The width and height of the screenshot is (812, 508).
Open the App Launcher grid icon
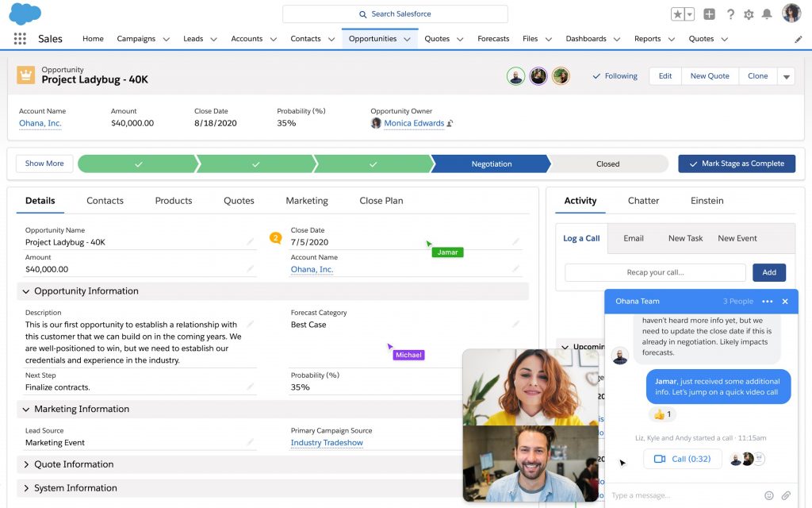19,38
